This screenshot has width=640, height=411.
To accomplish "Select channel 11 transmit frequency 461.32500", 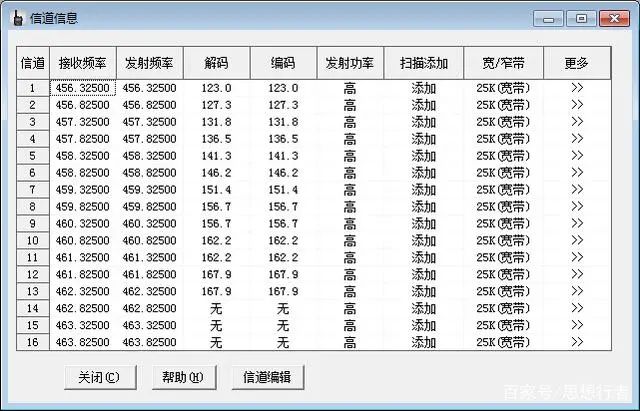I will 150,257.
